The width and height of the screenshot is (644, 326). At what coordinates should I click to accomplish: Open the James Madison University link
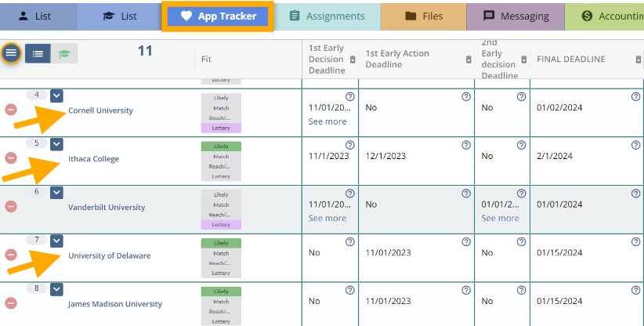115,304
